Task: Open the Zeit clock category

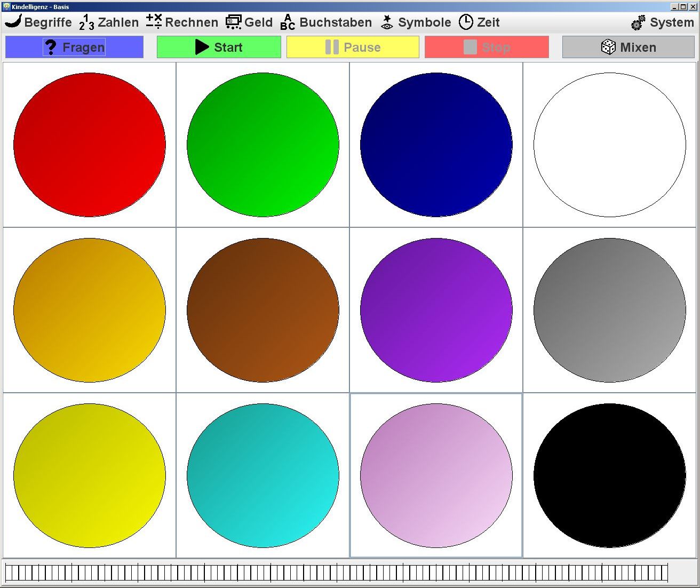Action: (x=479, y=22)
